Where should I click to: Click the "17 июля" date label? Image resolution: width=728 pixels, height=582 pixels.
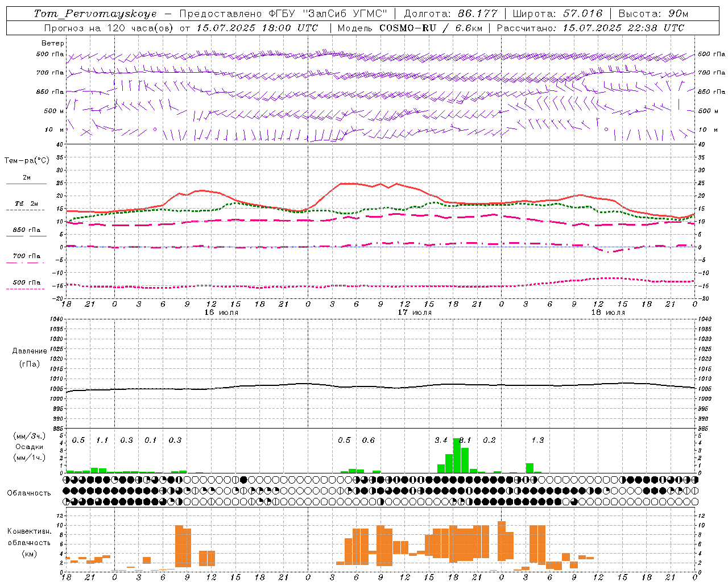[415, 312]
